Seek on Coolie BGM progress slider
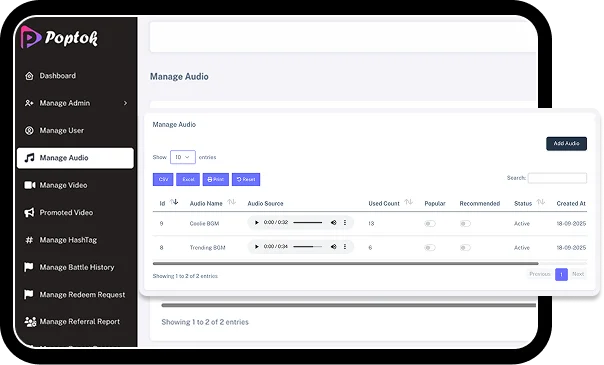Image resolution: width=604 pixels, height=365 pixels. 307,223
